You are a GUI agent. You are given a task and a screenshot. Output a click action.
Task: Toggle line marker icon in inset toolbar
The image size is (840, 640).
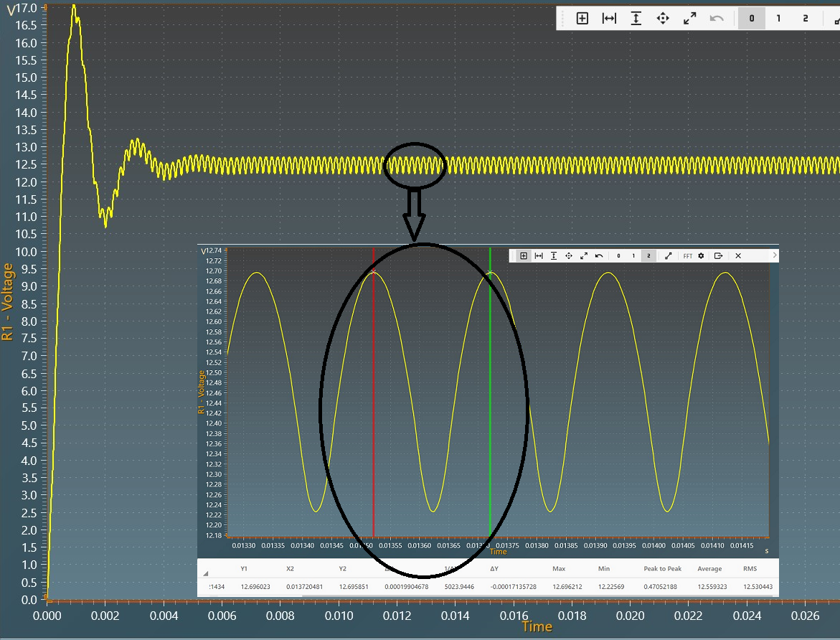669,255
